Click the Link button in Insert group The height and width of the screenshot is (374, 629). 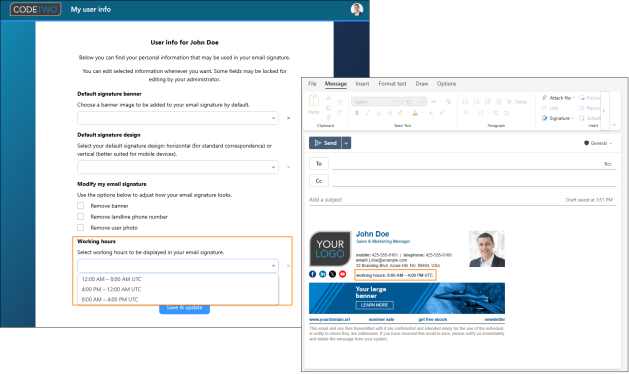[551, 108]
